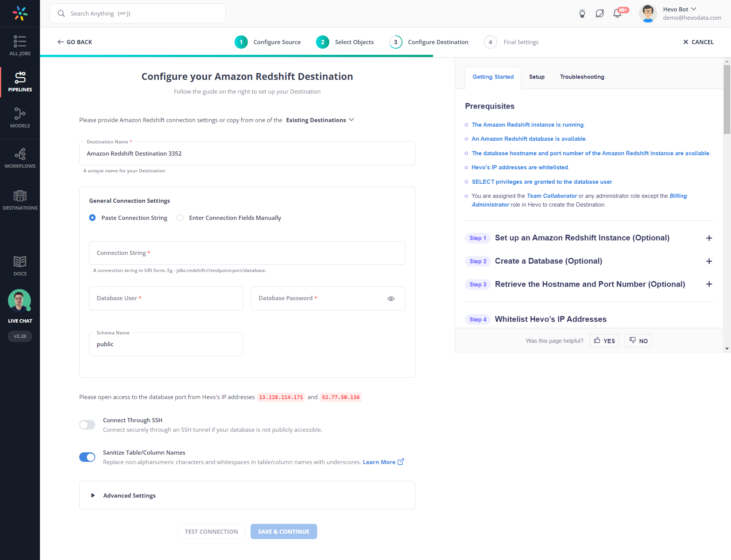Toggle the Sanitize Table/Column Names switch
The width and height of the screenshot is (731, 560).
(x=87, y=457)
